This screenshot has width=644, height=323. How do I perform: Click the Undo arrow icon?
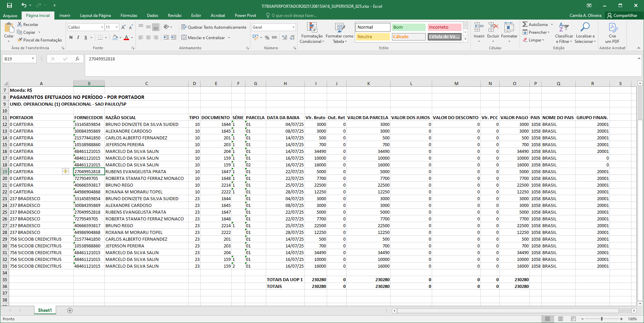[24, 5]
